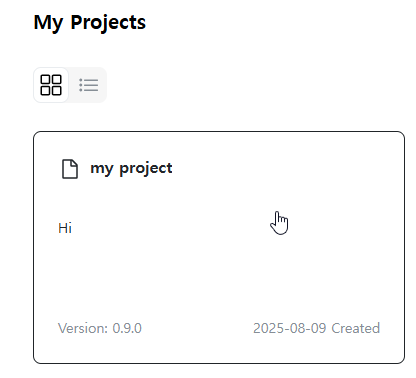
Task: Click the My Projects heading
Action: [90, 23]
